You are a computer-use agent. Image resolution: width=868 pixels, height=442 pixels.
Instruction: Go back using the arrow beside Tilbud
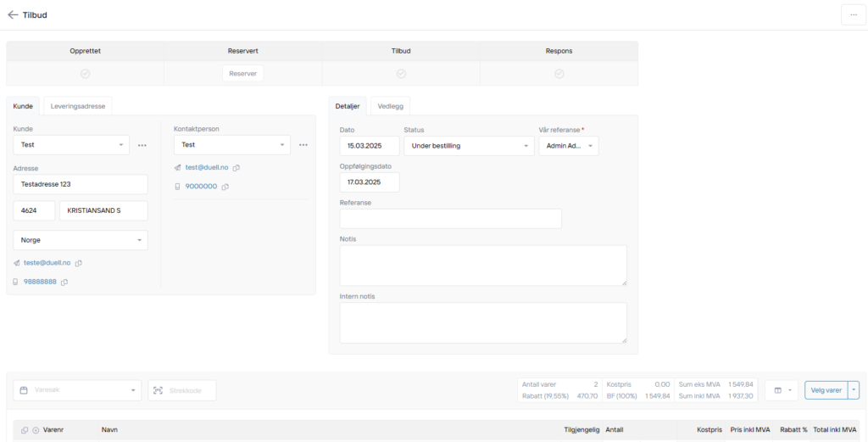13,15
